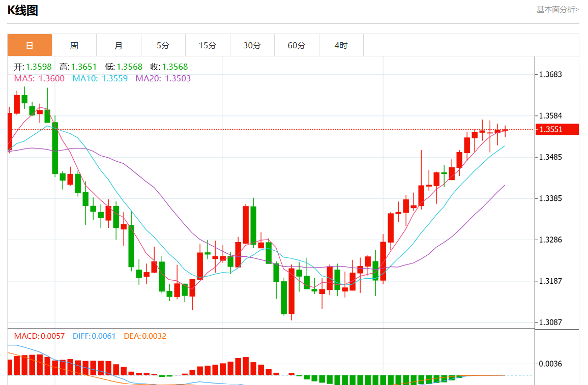Open the 60分 interval tab

pyautogui.click(x=297, y=45)
